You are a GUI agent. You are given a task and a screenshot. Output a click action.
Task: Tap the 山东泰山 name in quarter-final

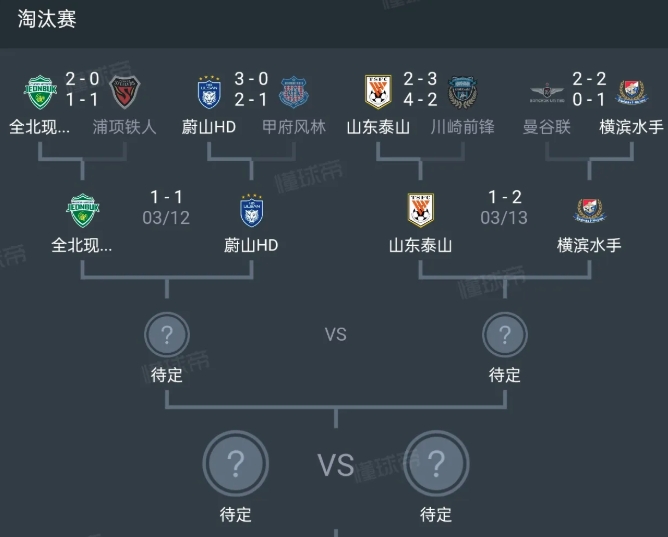(420, 245)
